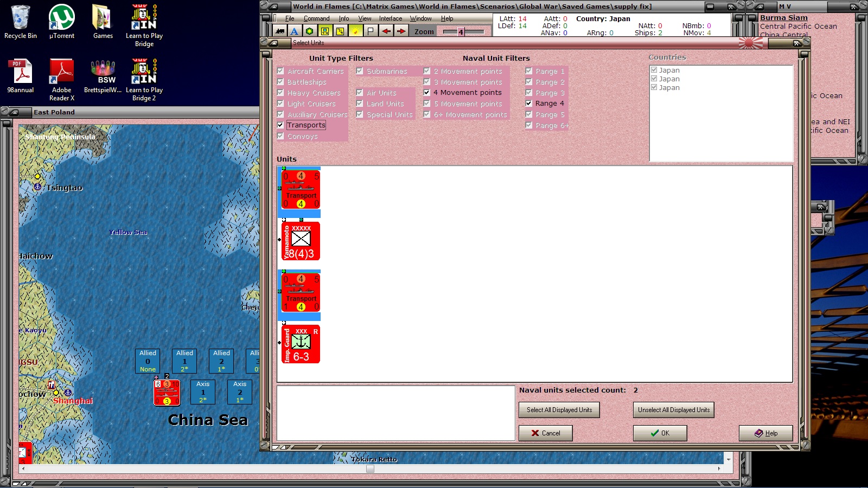Open the BrettspielWelt desktop icon
Screen dimensions: 868x488
103,76
